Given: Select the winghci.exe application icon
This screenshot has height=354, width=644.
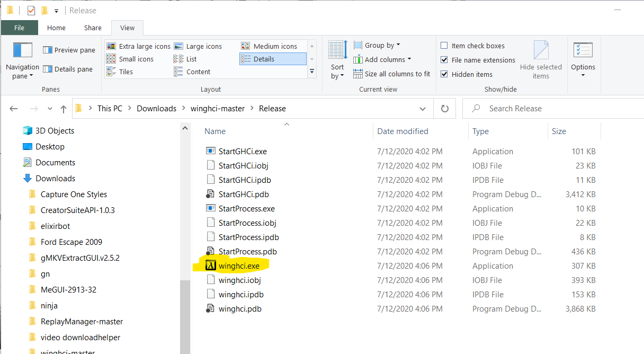Looking at the screenshot, I should 211,265.
